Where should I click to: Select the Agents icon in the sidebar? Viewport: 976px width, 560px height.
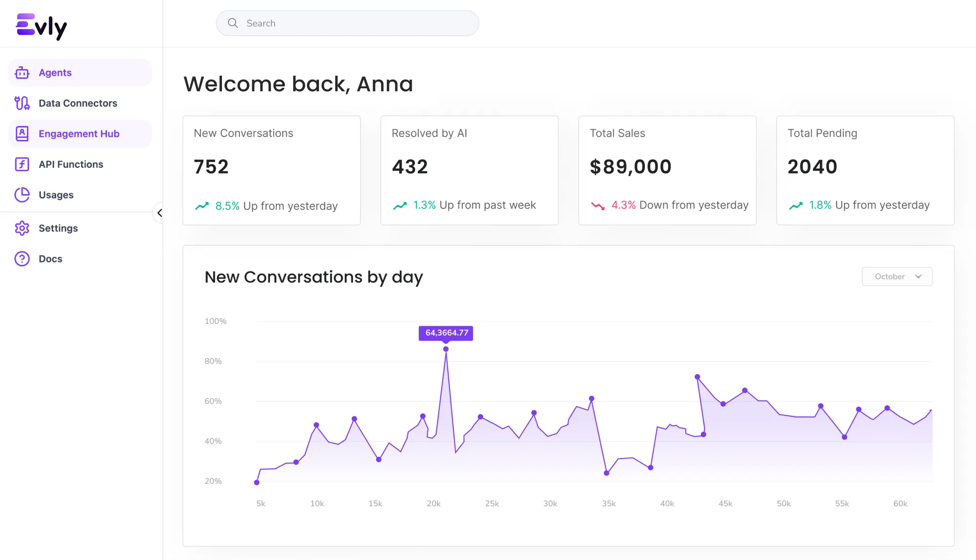click(21, 72)
